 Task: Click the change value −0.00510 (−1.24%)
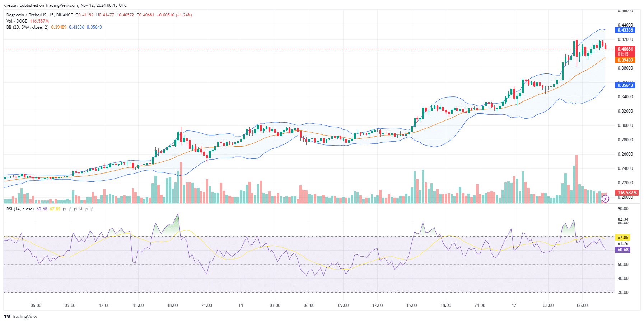174,15
